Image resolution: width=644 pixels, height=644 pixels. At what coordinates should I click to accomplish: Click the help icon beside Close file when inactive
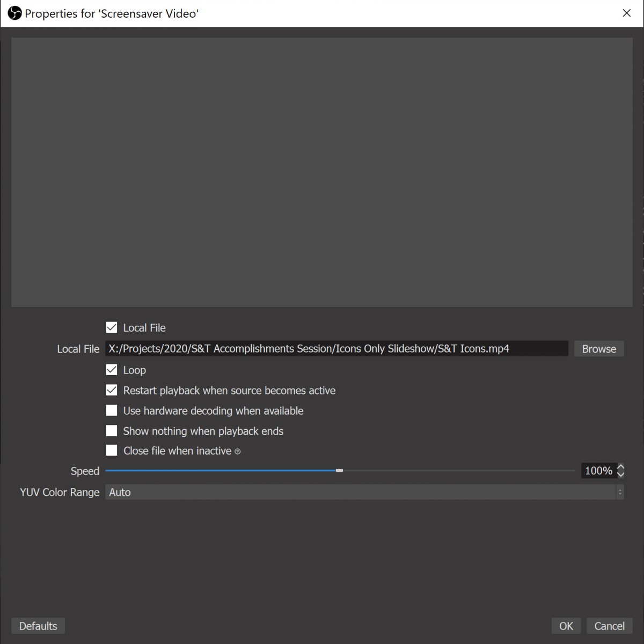pos(238,451)
